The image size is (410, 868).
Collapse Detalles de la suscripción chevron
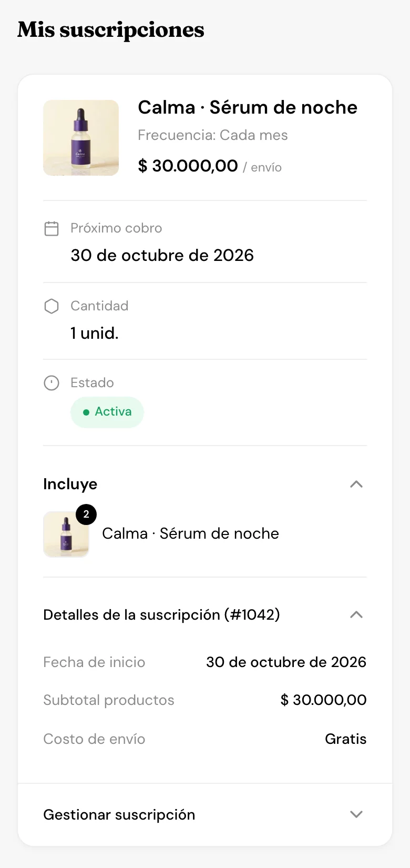(356, 614)
